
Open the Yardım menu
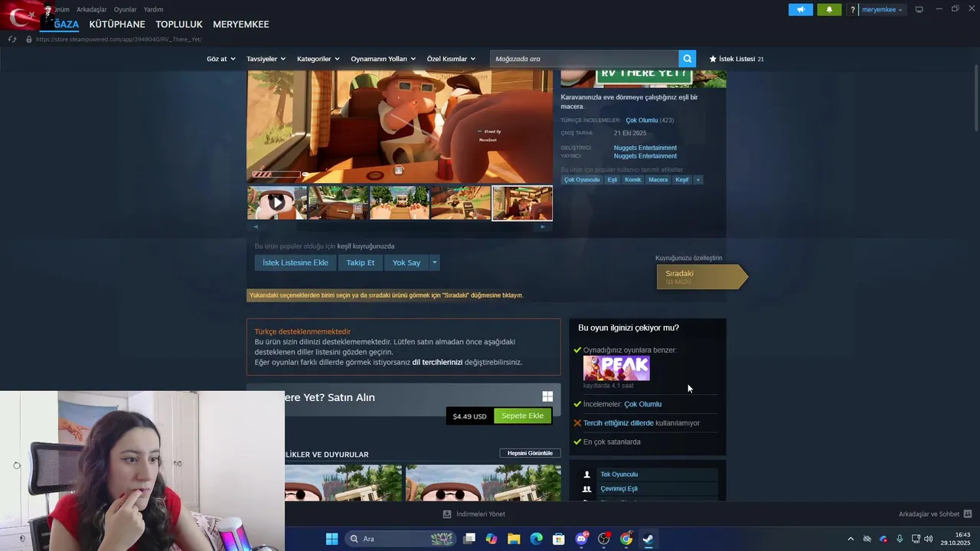click(x=153, y=10)
